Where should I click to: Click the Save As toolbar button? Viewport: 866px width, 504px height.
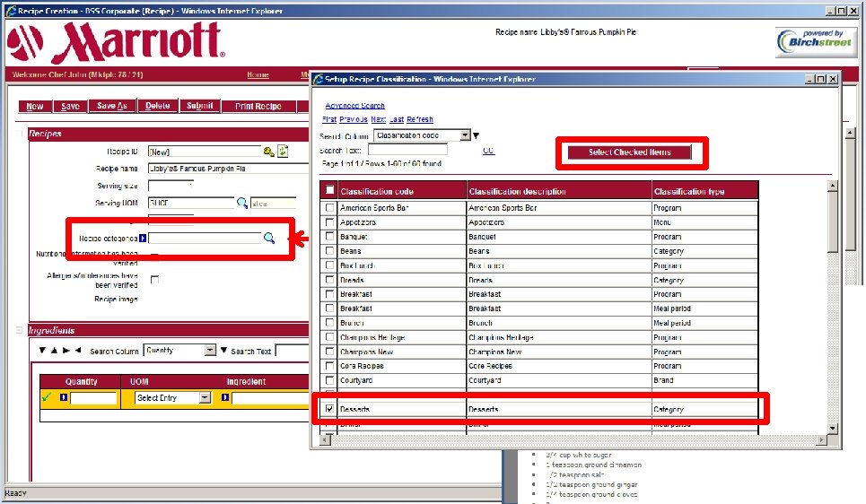point(112,106)
